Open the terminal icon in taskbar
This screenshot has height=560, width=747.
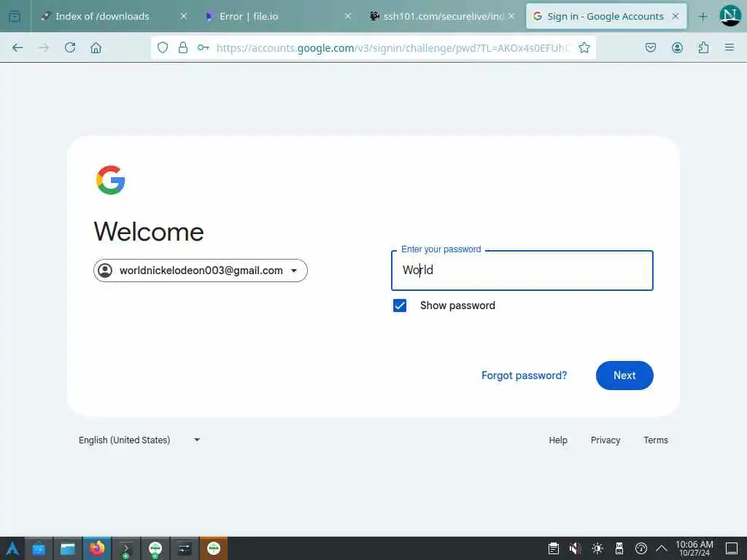coord(125,548)
